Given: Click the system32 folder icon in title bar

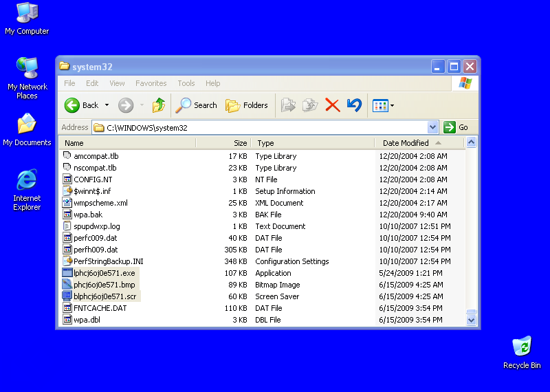Looking at the screenshot, I should tap(64, 66).
